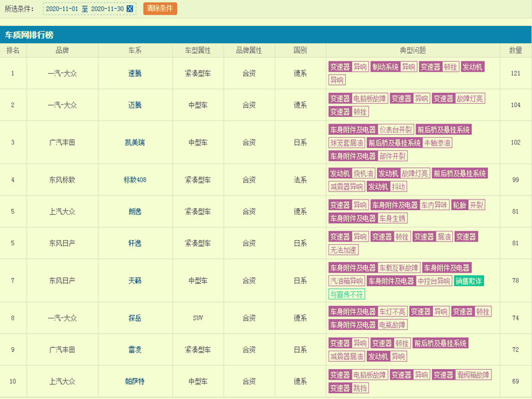Click the 典型问题 column header
532x399 pixels.
point(412,51)
